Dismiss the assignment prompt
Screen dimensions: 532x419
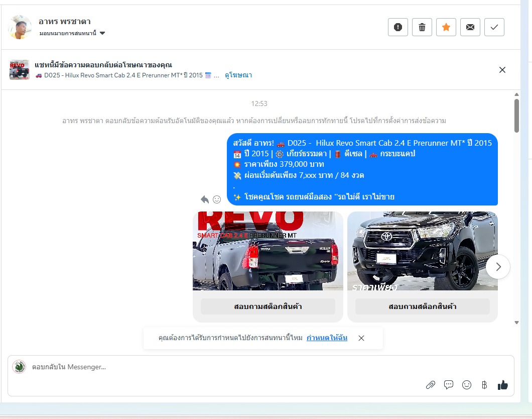coord(361,338)
